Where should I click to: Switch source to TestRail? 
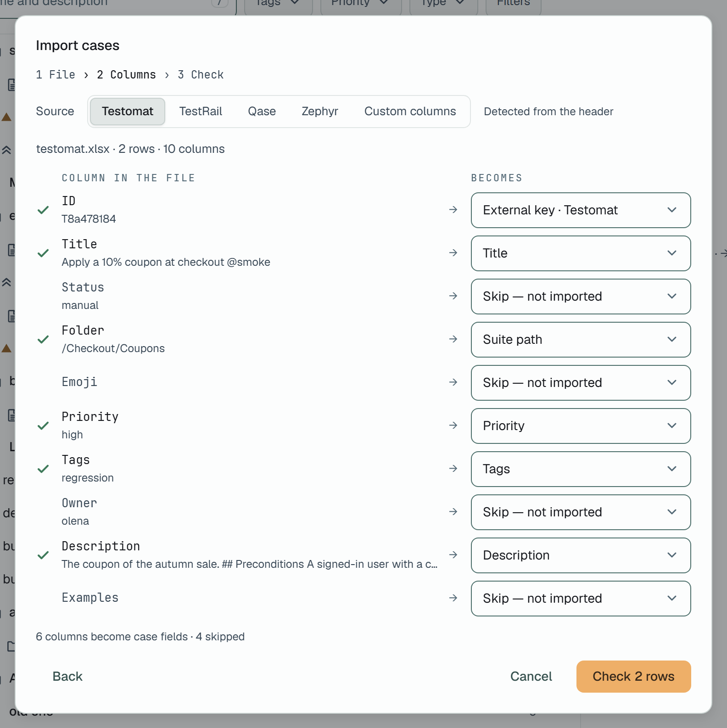coord(201,112)
